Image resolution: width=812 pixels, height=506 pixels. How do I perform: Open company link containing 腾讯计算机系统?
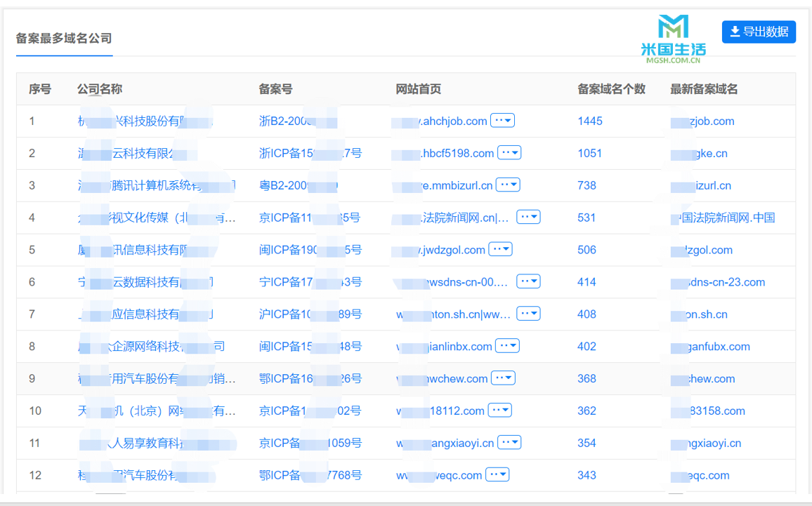[157, 185]
